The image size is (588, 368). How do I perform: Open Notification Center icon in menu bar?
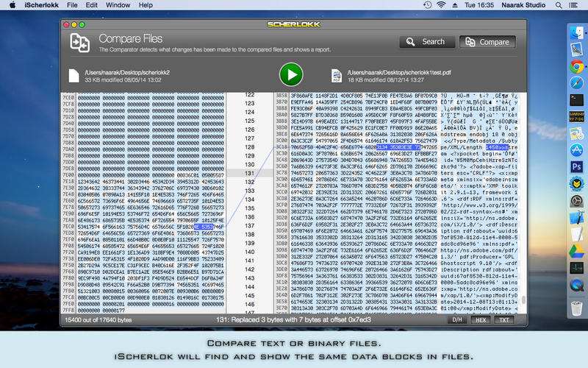[x=573, y=5]
